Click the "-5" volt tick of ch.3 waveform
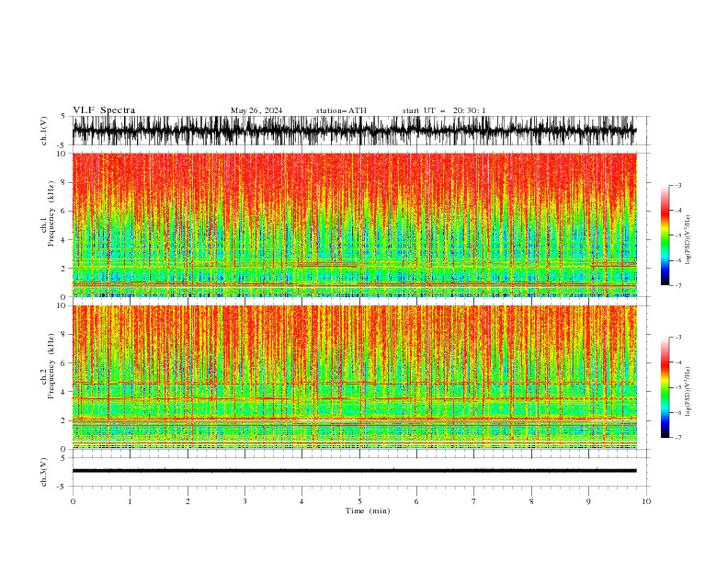 click(62, 487)
